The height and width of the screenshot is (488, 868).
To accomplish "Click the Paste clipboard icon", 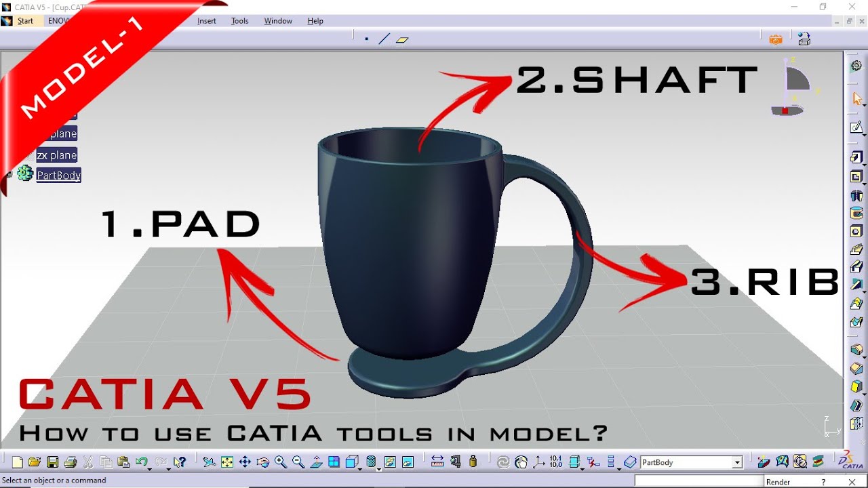I will (123, 462).
